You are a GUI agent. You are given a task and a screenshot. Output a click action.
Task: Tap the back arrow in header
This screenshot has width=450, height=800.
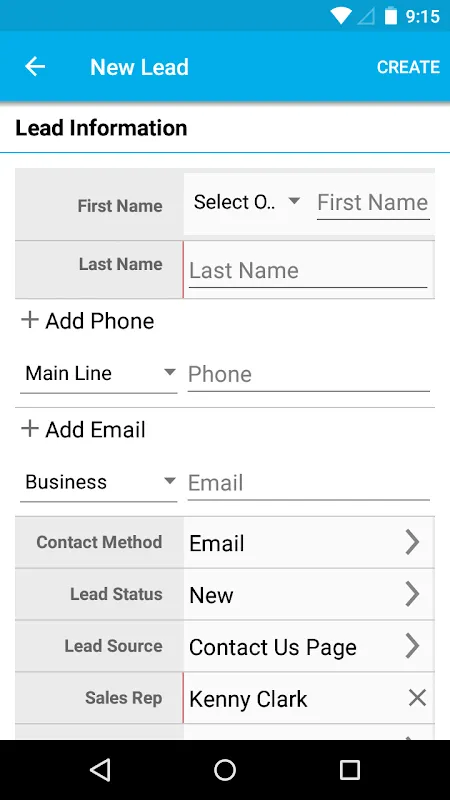(35, 67)
